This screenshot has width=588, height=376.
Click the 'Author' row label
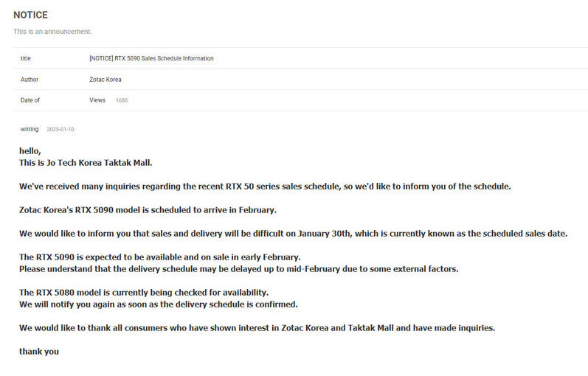[x=30, y=80]
